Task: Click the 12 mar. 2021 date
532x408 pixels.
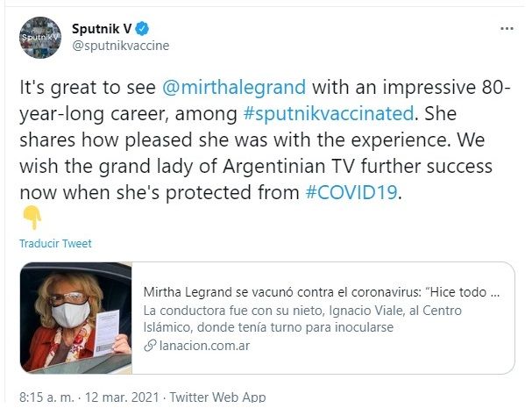Action: click(122, 397)
